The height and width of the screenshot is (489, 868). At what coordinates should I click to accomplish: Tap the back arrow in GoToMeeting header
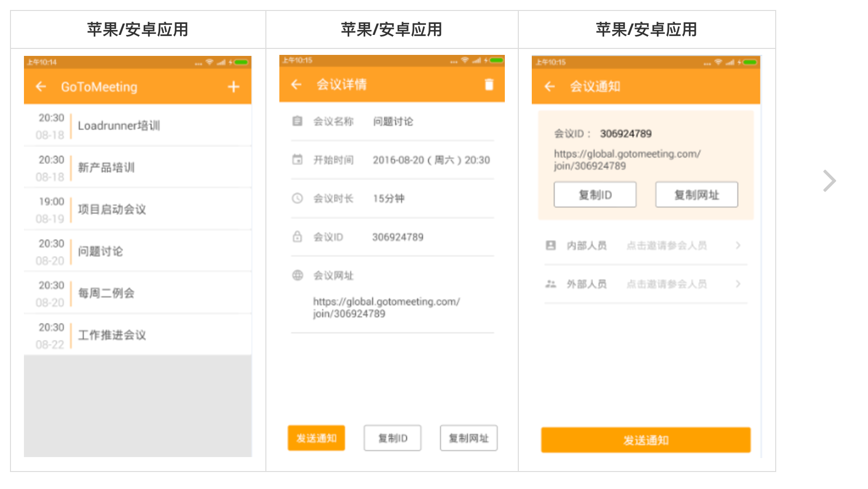click(x=41, y=87)
